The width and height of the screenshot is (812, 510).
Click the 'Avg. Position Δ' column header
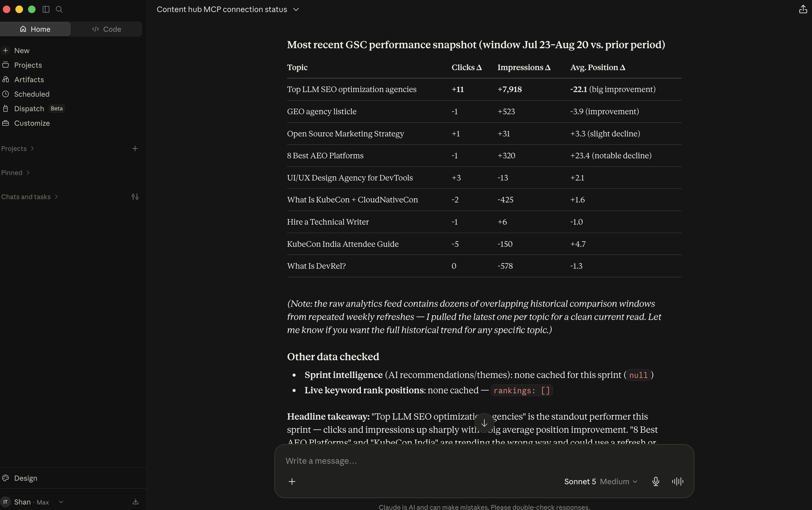[597, 67]
